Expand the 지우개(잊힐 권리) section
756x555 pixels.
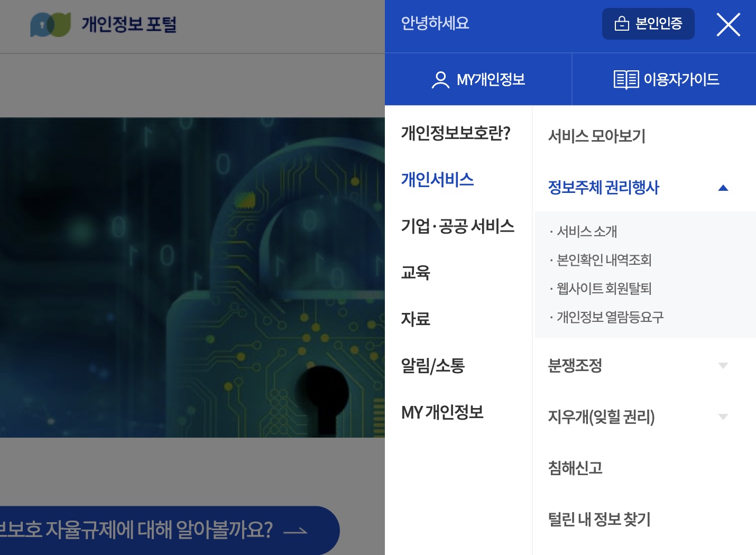point(723,417)
